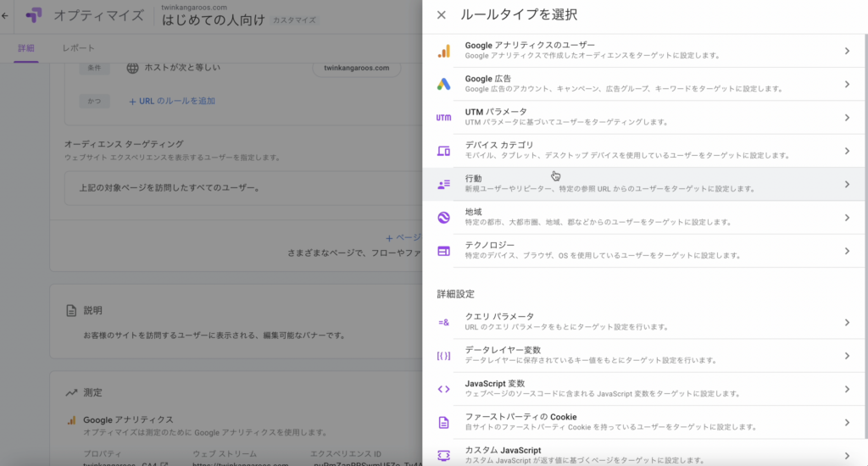Open the デバイス カテゴリ row chevron
868x466 pixels.
click(847, 151)
